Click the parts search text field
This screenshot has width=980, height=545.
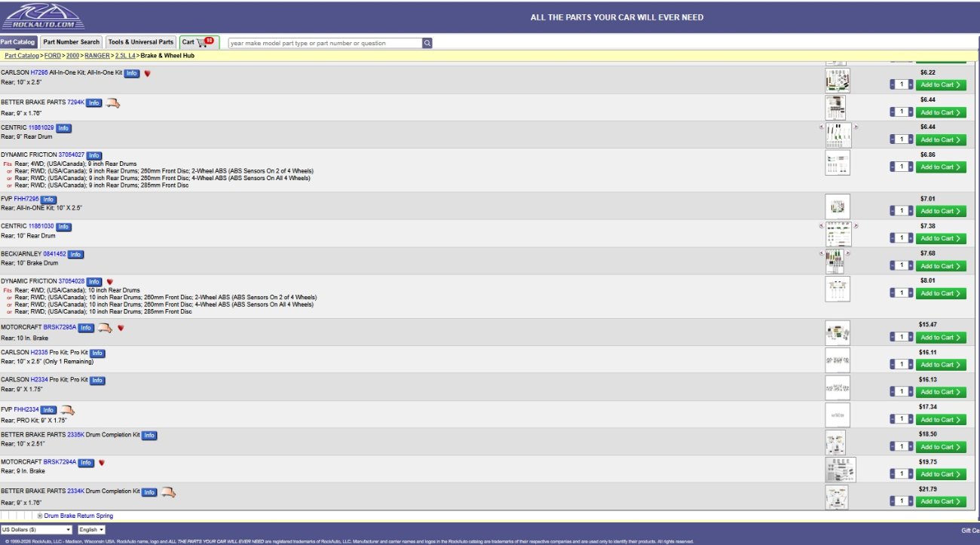[325, 43]
